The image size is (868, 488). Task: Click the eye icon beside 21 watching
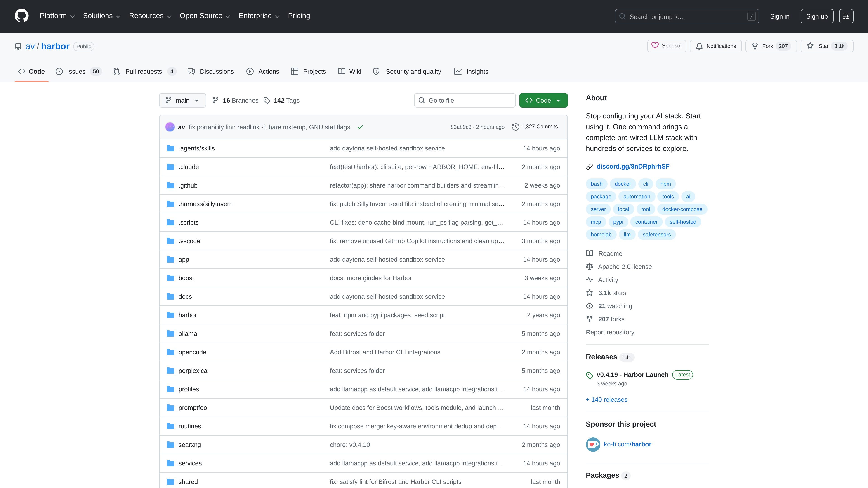click(589, 306)
